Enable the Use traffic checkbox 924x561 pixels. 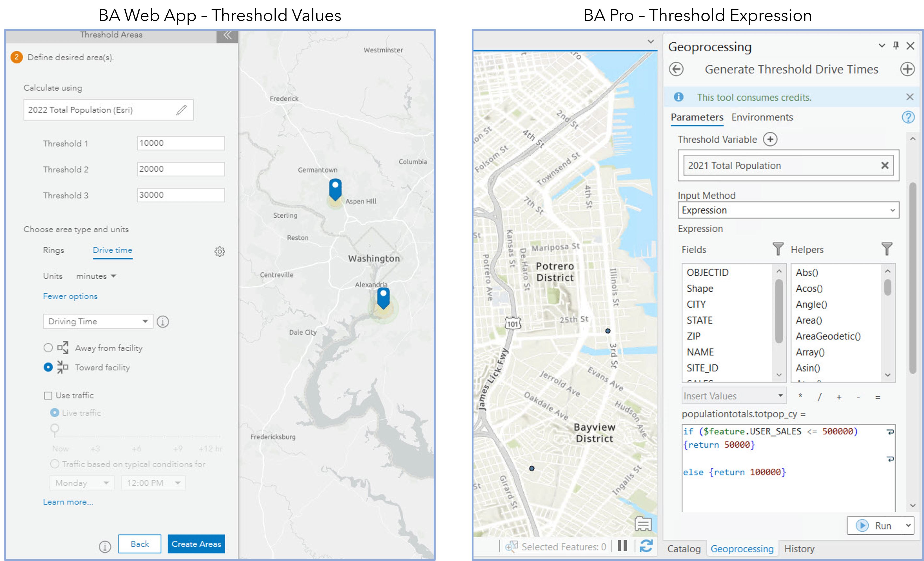[x=48, y=396]
